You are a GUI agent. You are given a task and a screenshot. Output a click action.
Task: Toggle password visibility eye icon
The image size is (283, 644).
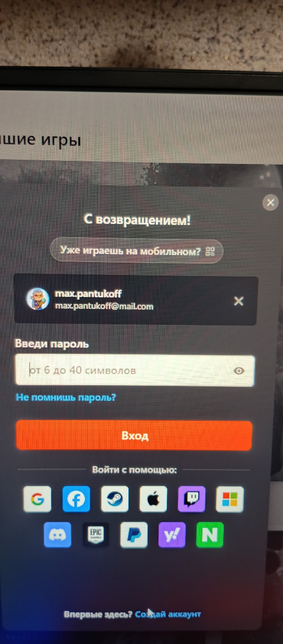click(239, 371)
